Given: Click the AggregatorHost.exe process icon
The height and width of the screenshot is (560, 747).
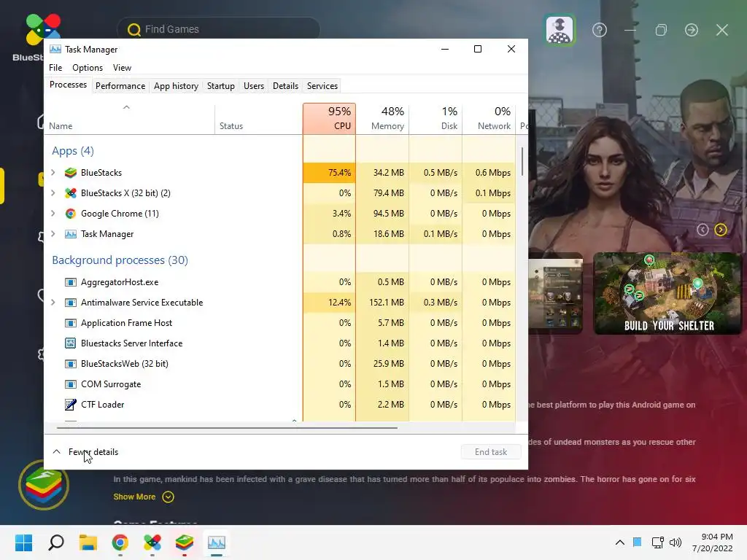Looking at the screenshot, I should tap(71, 282).
